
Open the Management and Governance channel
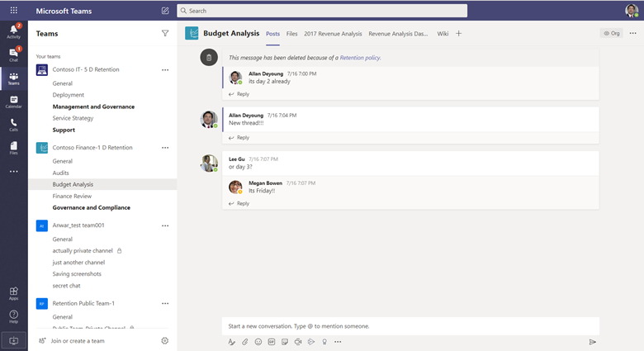(93, 107)
